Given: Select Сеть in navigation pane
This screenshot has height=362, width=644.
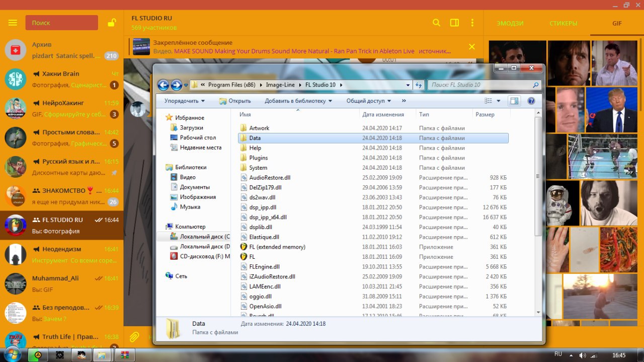Looking at the screenshot, I should tap(177, 276).
